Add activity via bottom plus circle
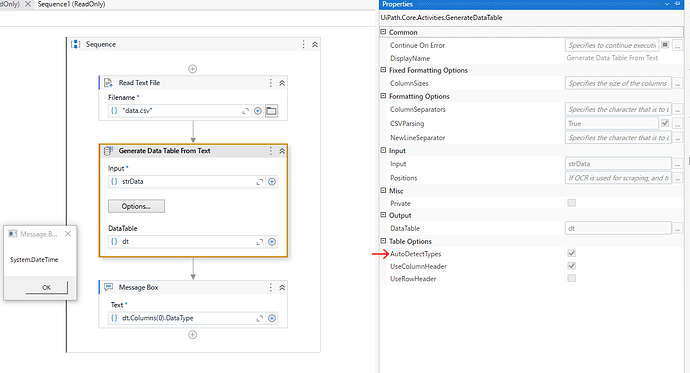The width and height of the screenshot is (690, 373). pos(193,335)
